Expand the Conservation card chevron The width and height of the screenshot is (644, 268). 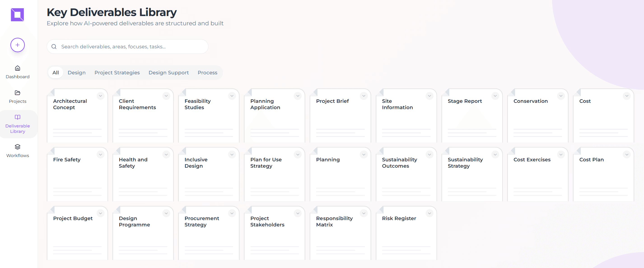click(x=561, y=96)
